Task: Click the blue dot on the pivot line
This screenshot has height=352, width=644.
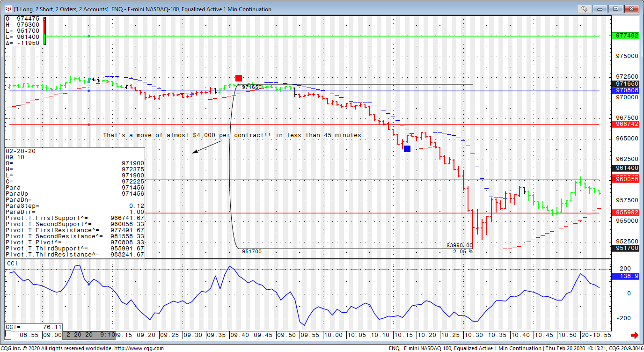Action: coord(89,91)
